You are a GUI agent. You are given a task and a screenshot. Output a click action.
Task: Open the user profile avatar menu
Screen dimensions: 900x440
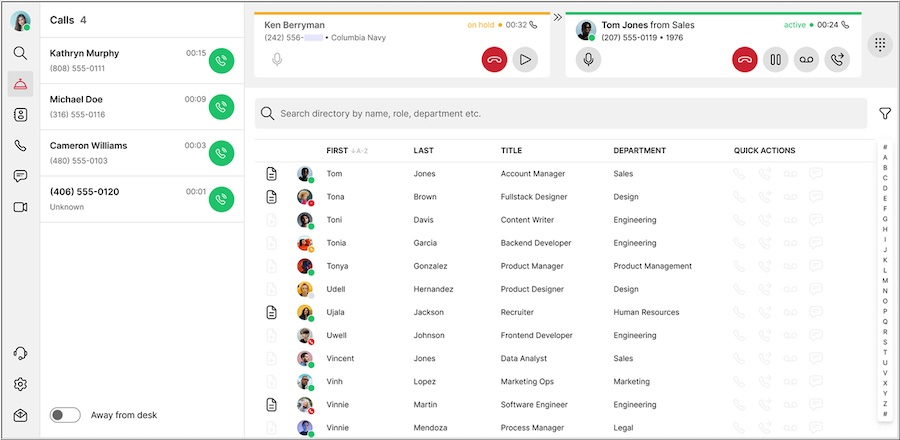(20, 20)
